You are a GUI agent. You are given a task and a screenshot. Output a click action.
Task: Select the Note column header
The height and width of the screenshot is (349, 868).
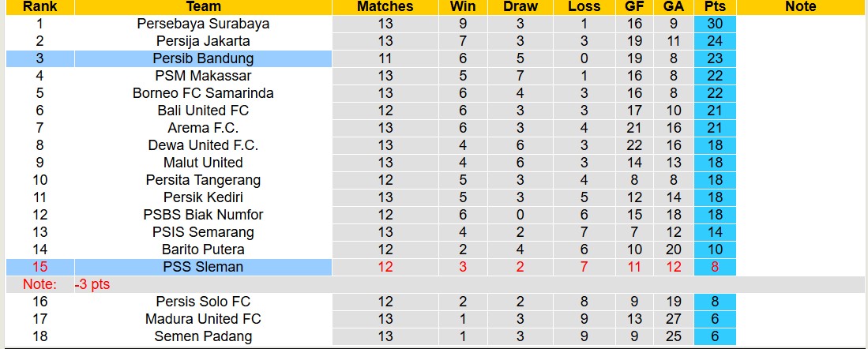click(x=801, y=6)
